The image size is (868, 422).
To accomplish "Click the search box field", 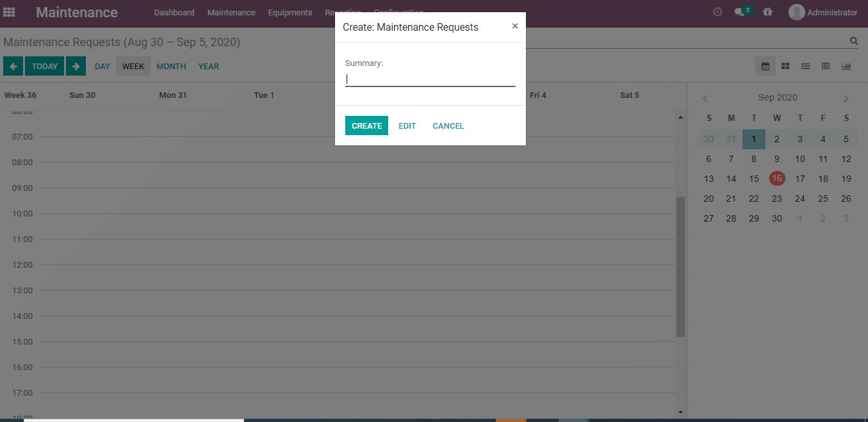I will 685,41.
